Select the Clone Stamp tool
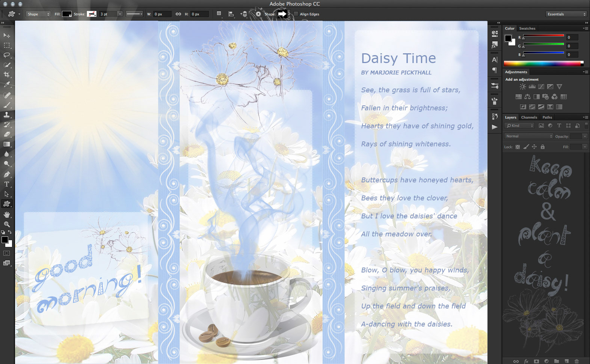Viewport: 590px width, 364px height. pyautogui.click(x=7, y=115)
